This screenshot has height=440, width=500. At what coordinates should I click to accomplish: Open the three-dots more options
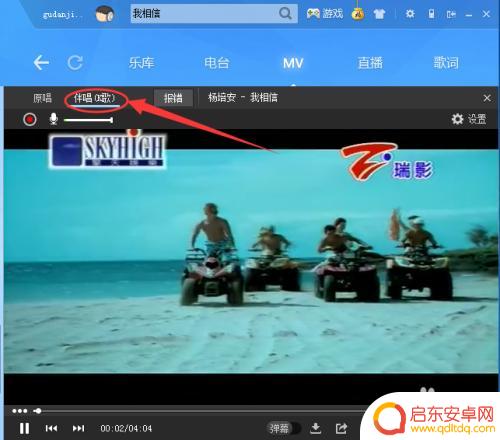click(20, 411)
